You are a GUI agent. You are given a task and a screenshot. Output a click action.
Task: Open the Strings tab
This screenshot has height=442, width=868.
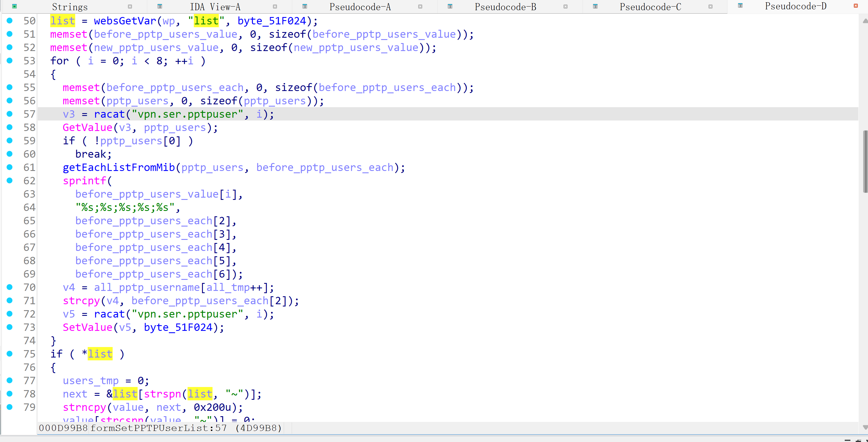pos(70,7)
